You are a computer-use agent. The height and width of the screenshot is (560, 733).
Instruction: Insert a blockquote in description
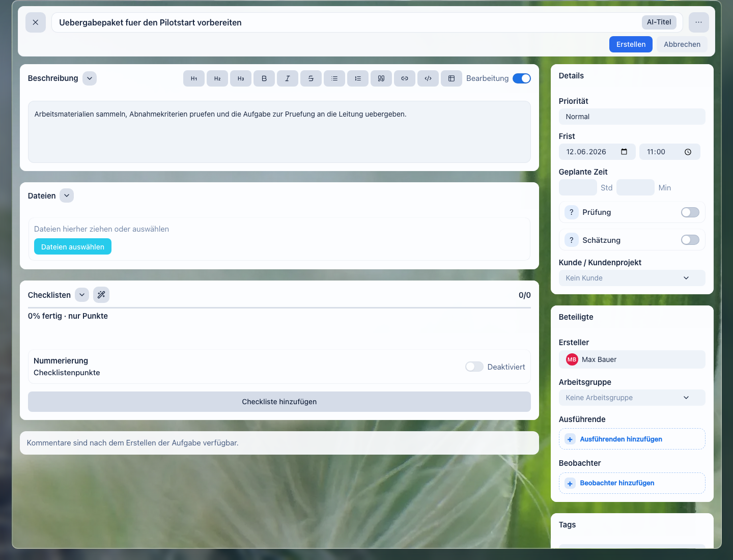(381, 78)
